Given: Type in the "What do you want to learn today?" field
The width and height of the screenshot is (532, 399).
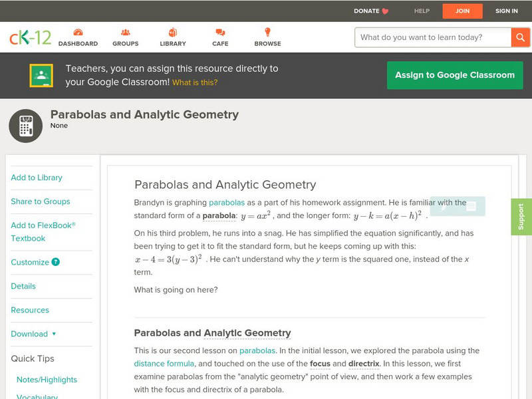Looking at the screenshot, I should 433,37.
